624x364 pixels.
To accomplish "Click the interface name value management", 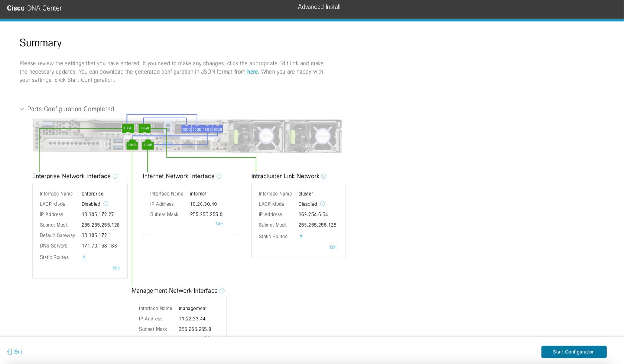I will (x=193, y=309).
